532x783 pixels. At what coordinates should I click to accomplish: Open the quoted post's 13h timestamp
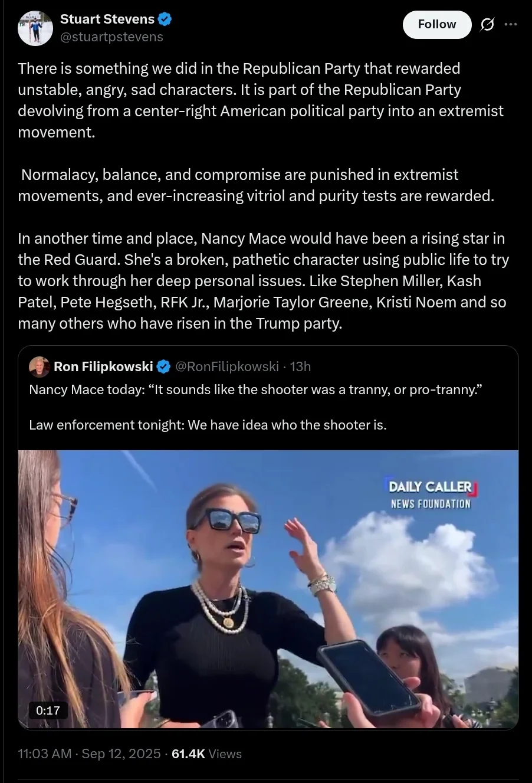click(300, 366)
